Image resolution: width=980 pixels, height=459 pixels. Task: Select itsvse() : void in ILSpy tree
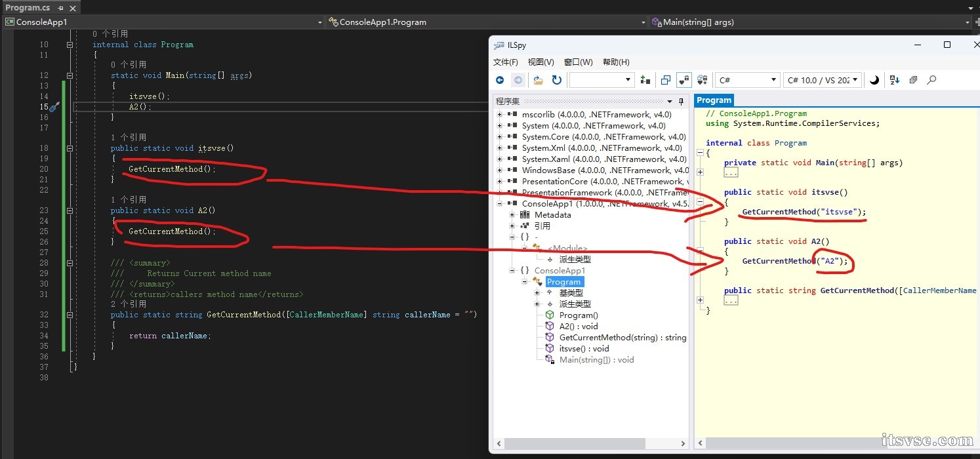click(x=577, y=349)
